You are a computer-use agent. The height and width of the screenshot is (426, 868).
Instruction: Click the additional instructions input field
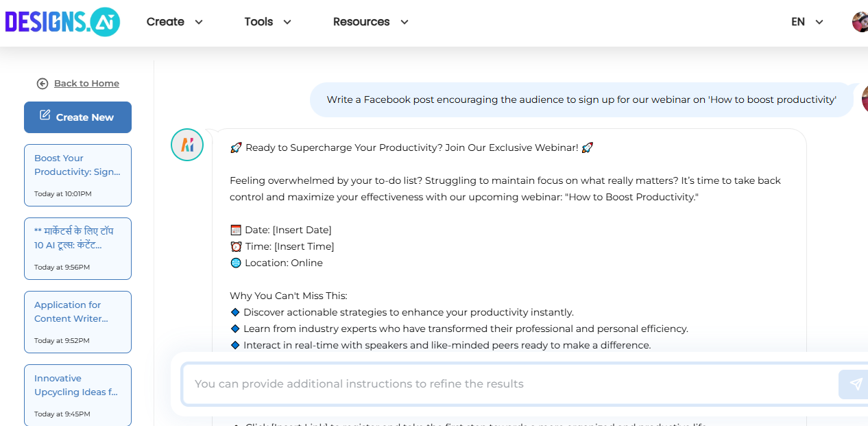(x=480, y=383)
